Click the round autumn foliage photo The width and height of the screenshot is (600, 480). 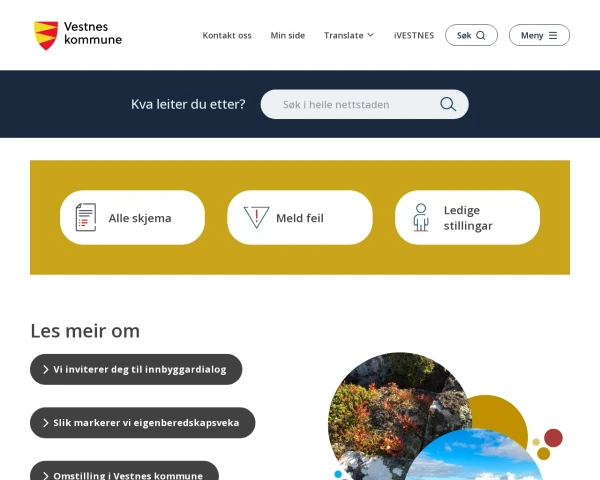coord(398,413)
